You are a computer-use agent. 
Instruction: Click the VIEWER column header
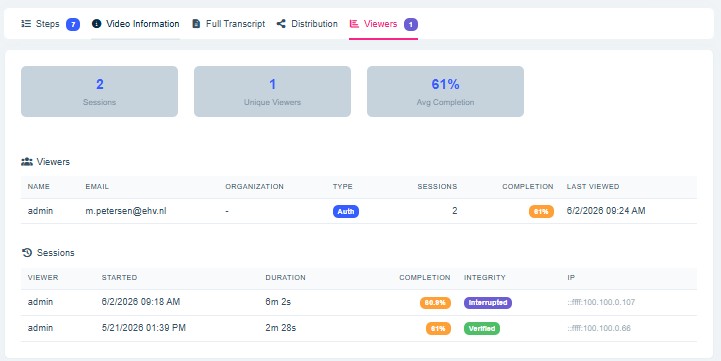tap(43, 278)
